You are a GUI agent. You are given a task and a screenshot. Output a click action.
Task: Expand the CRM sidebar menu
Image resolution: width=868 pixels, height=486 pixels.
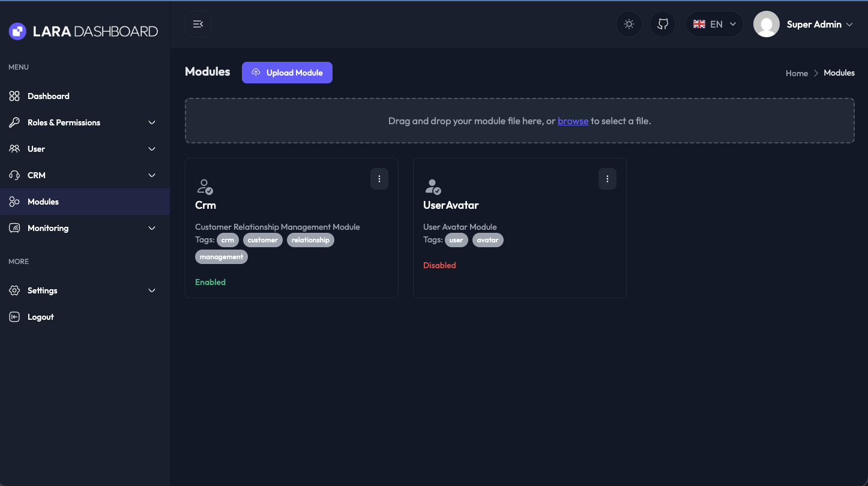(83, 175)
